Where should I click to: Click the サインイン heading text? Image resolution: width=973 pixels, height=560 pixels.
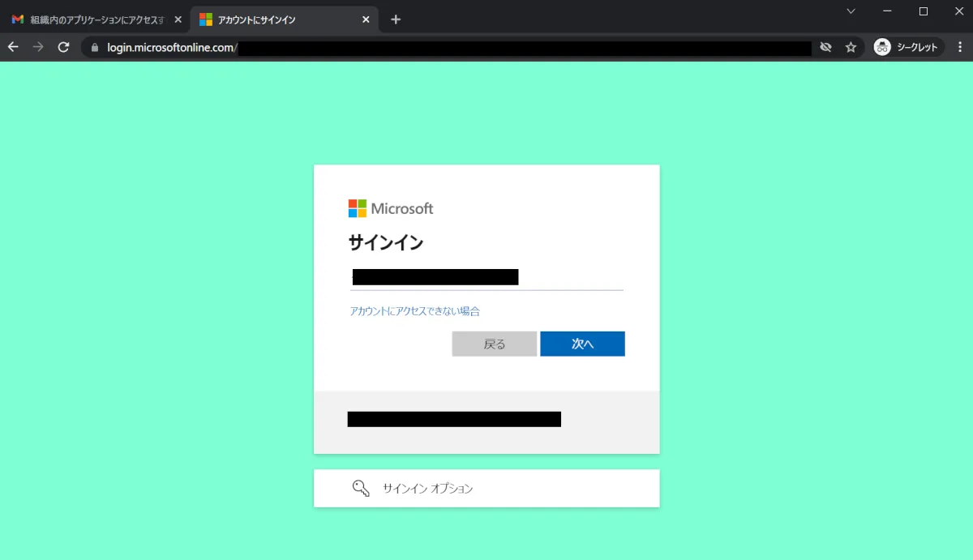386,242
